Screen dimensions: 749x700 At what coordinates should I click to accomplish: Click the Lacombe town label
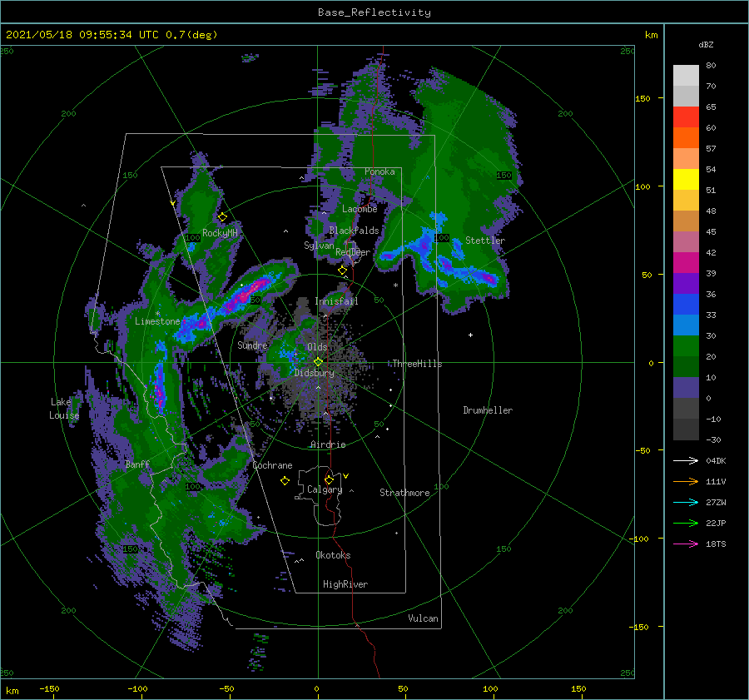[x=360, y=209]
